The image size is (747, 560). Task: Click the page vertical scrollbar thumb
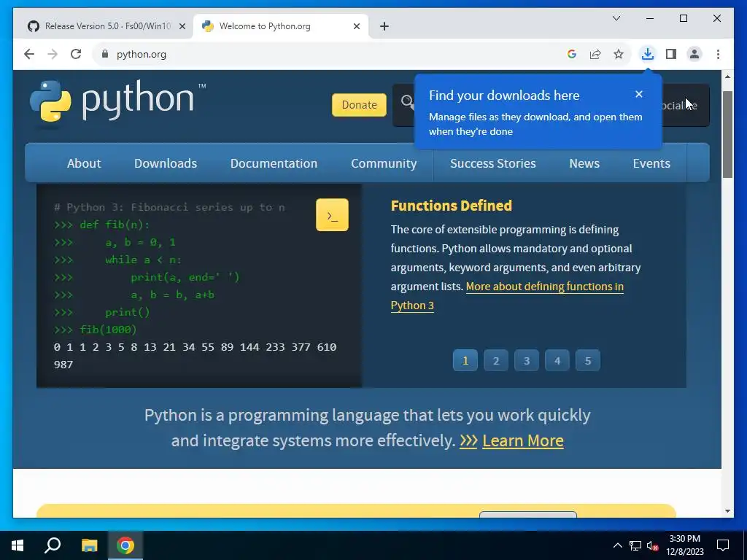727,134
